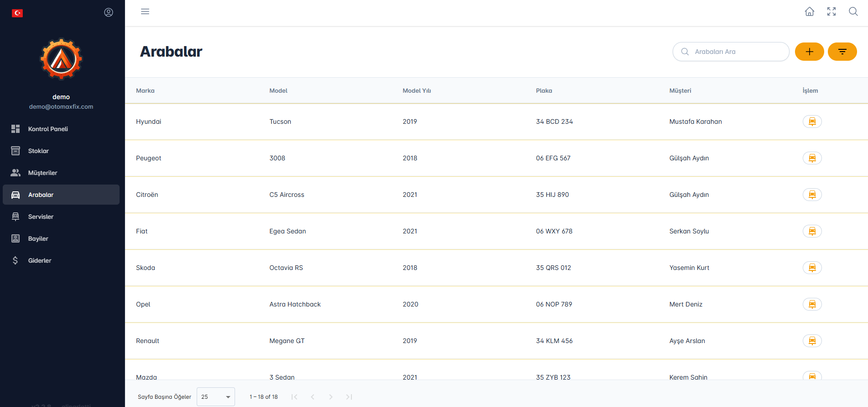The height and width of the screenshot is (407, 868).
Task: Sort by Müşteri column header
Action: tap(680, 90)
